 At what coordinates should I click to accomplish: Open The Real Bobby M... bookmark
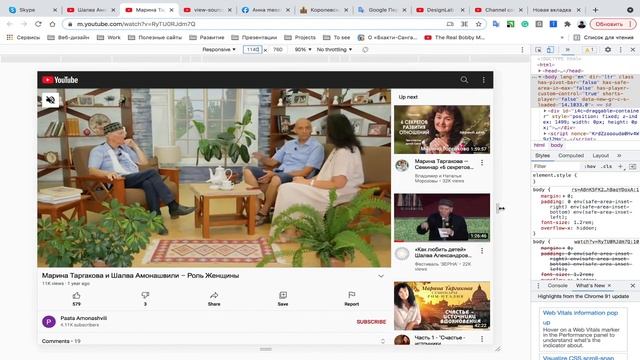(454, 37)
